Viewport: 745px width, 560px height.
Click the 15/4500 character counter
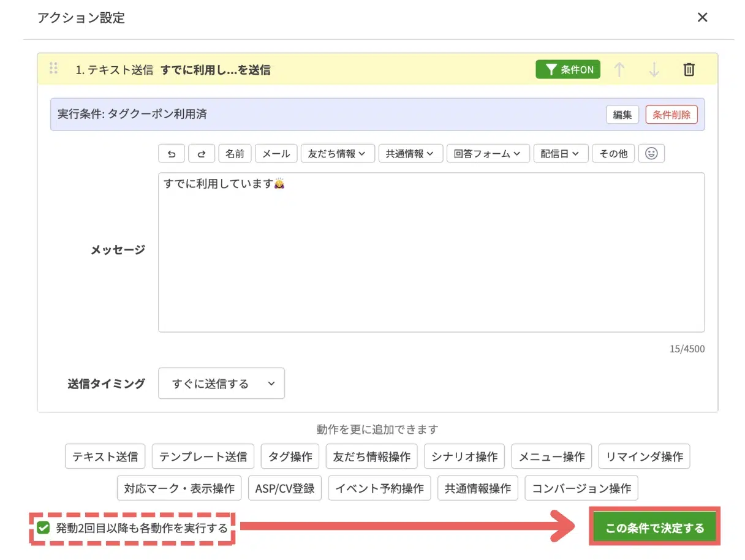687,349
